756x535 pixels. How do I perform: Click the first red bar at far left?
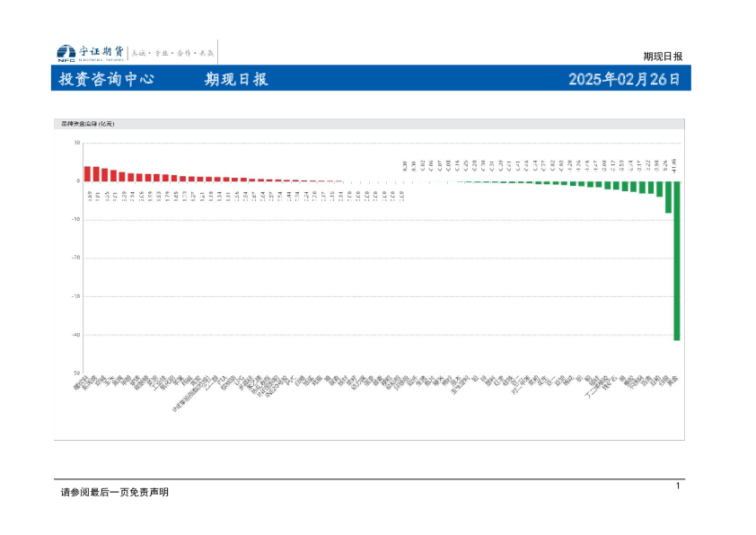tap(87, 173)
